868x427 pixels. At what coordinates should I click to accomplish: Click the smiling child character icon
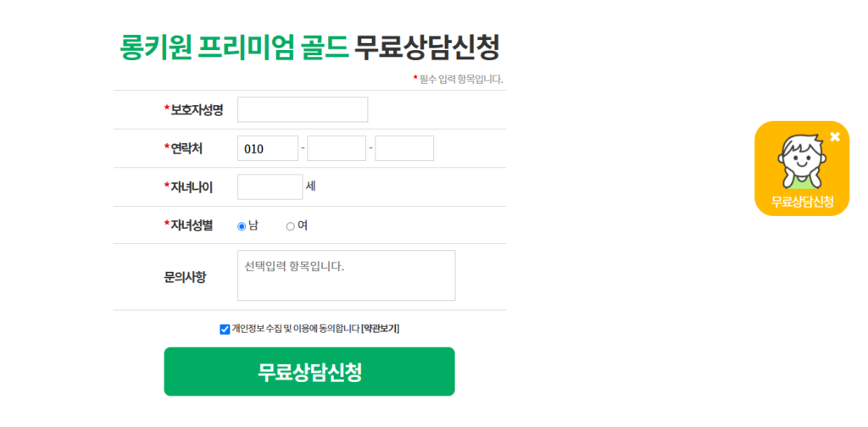click(802, 161)
